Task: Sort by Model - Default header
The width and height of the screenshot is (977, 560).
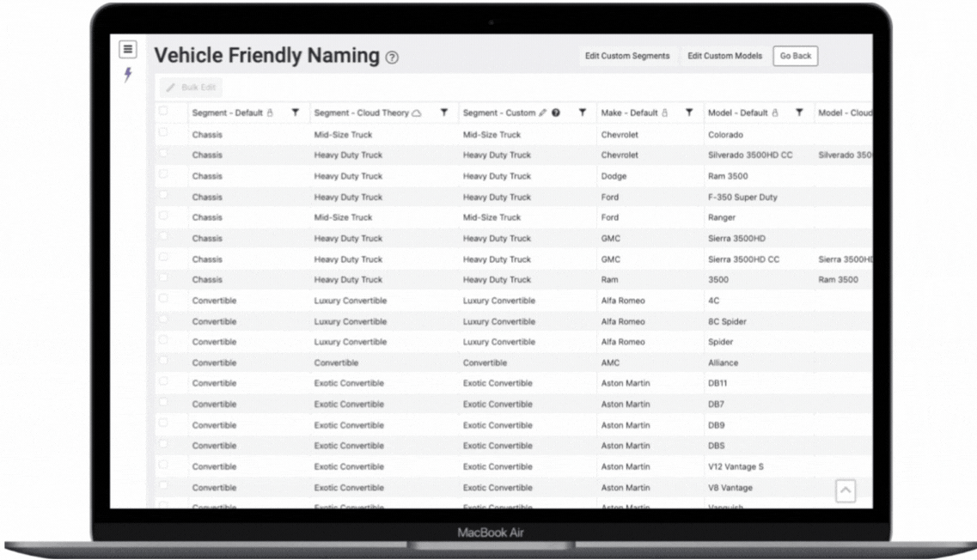Action: [x=738, y=113]
